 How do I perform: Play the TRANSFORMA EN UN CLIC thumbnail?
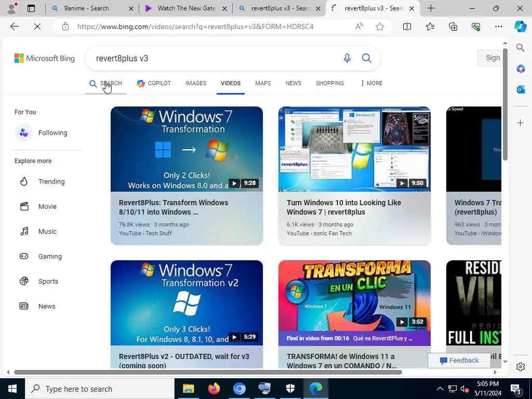(x=354, y=296)
